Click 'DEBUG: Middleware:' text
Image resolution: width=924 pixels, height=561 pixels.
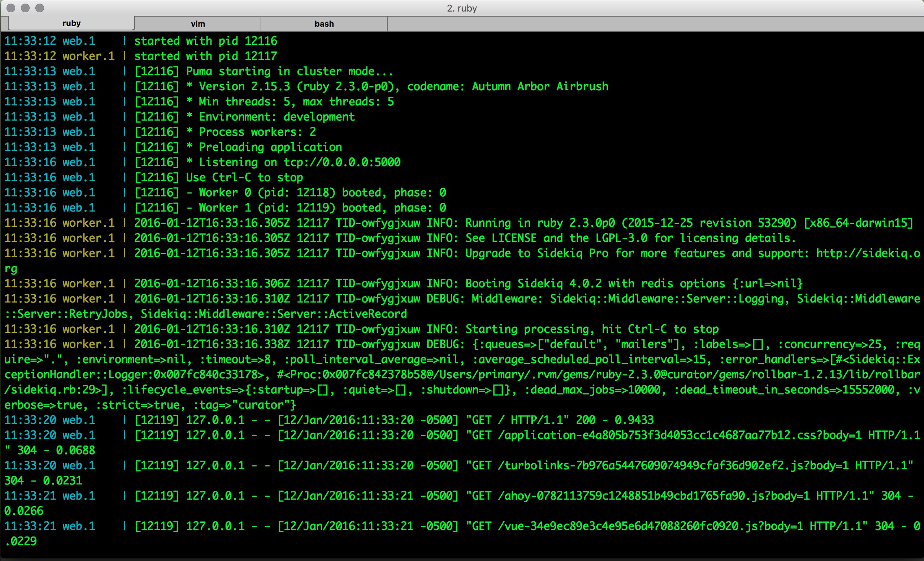pyautogui.click(x=484, y=299)
